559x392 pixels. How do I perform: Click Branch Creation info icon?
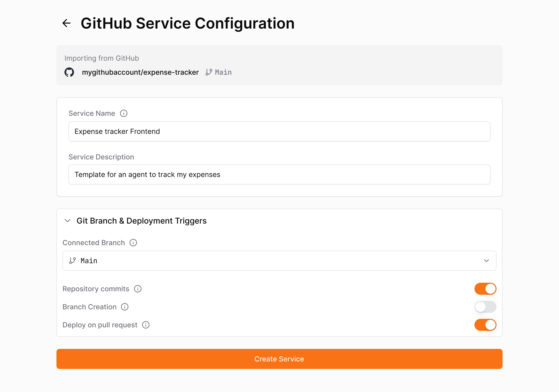click(125, 307)
